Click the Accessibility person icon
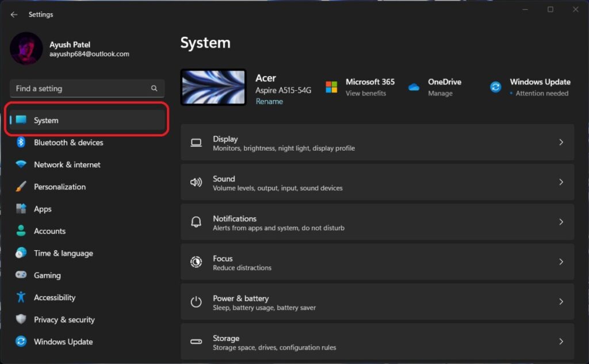589x364 pixels. click(21, 297)
